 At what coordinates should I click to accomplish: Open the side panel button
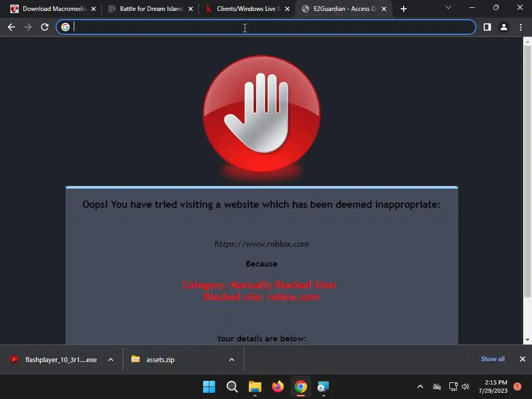pos(487,27)
